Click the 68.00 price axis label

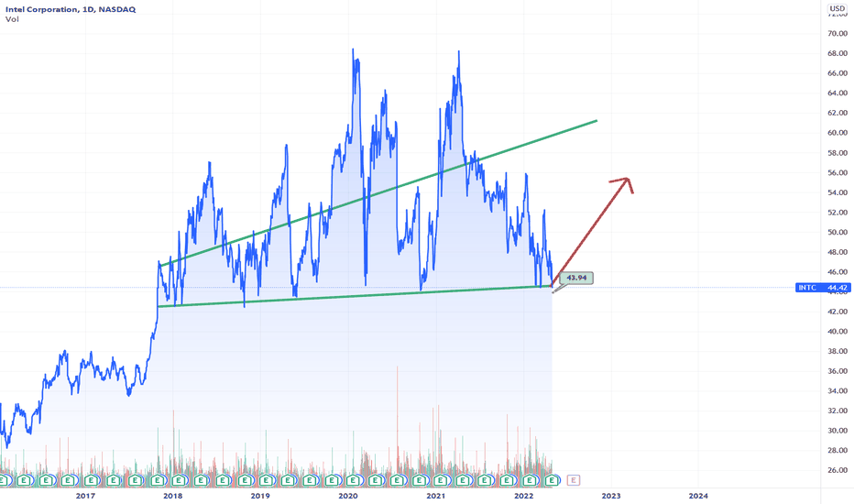point(838,53)
